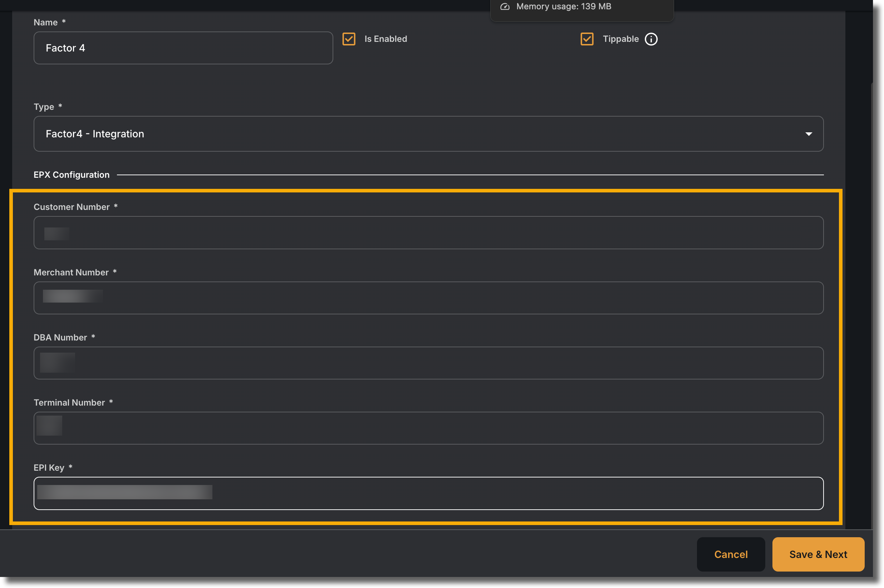Click into the Customer Number field
This screenshot has height=588, width=884.
click(x=428, y=232)
